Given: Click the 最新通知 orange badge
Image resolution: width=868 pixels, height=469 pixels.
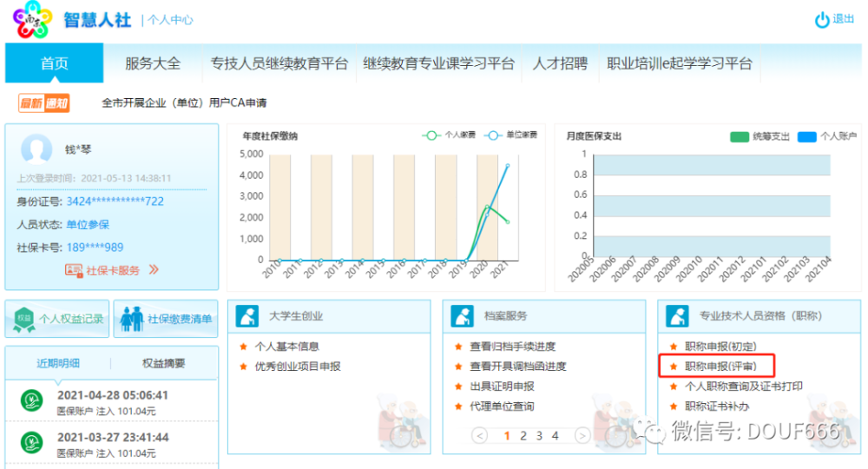Looking at the screenshot, I should [x=43, y=103].
